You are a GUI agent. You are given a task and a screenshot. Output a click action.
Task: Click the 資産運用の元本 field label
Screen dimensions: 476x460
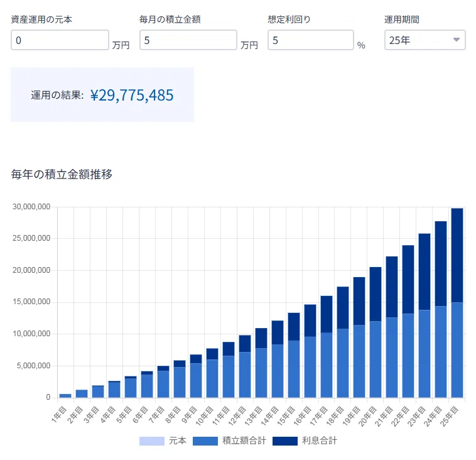coord(41,19)
